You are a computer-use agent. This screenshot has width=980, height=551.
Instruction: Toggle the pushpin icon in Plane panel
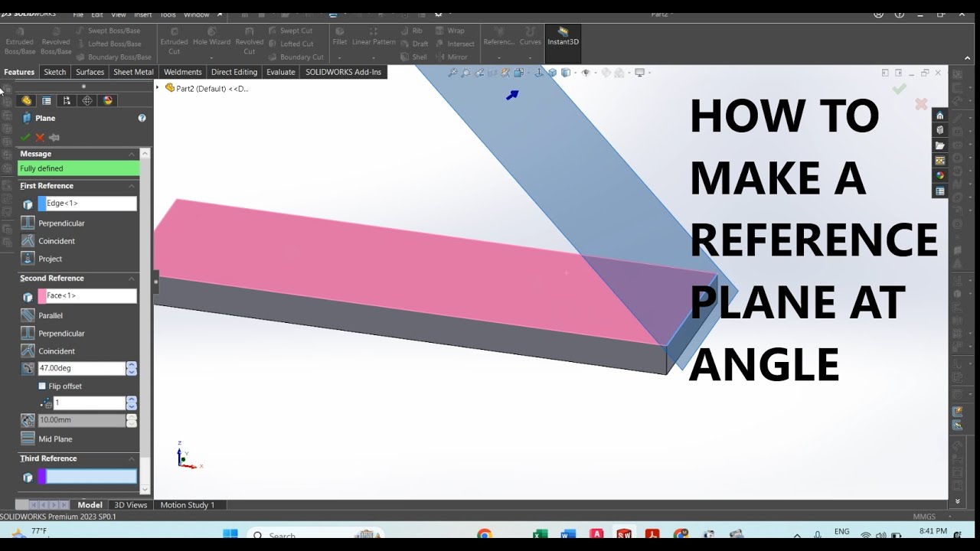54,138
